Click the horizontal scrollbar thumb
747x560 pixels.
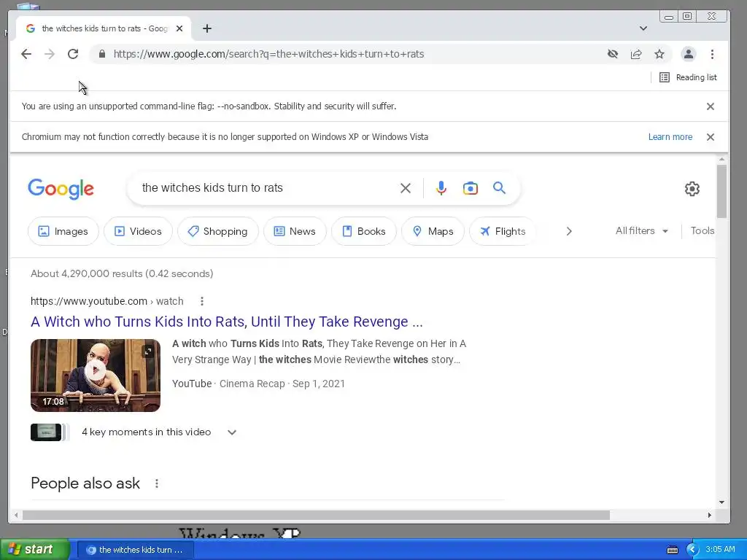[316, 516]
